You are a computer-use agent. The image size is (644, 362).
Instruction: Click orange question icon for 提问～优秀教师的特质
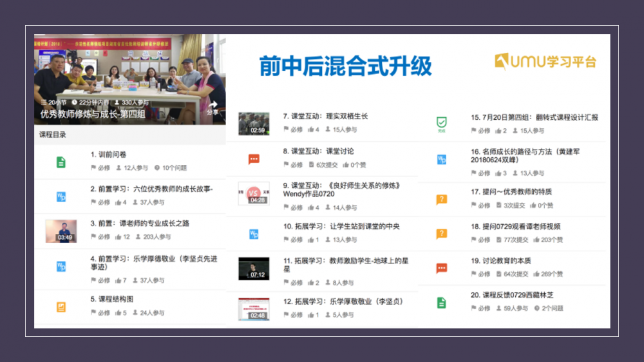(x=441, y=199)
